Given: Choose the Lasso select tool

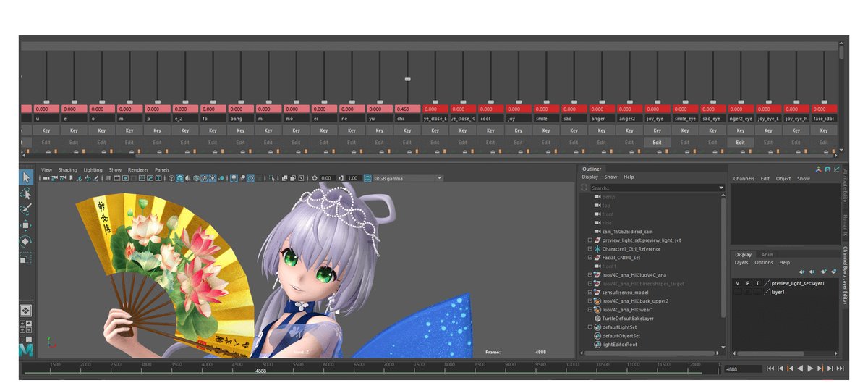Looking at the screenshot, I should 26,193.
